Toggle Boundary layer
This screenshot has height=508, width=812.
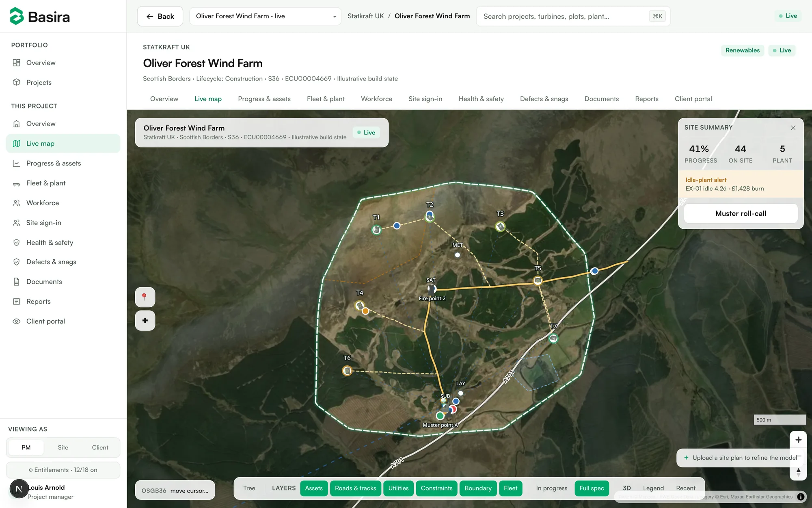tap(478, 488)
